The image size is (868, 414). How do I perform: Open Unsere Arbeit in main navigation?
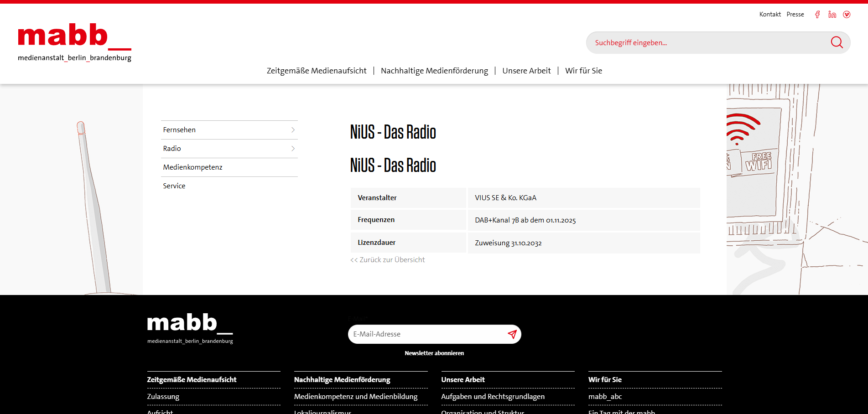526,71
